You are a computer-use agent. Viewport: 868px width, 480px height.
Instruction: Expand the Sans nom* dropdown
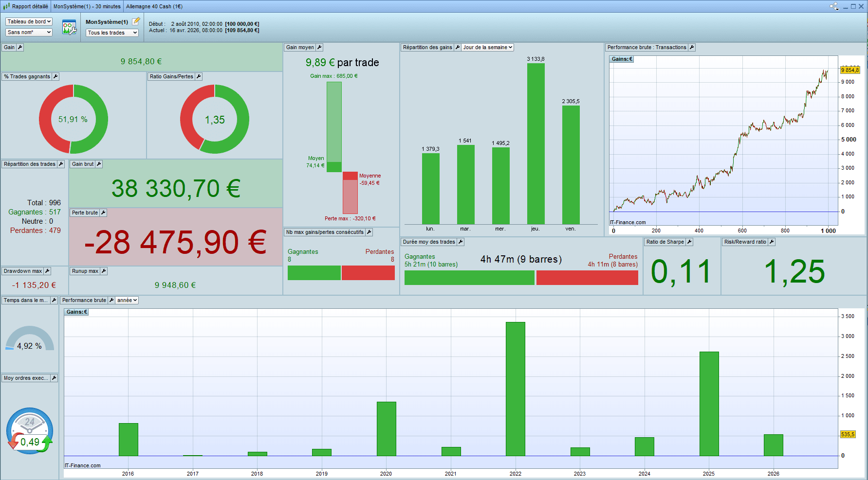(x=29, y=32)
